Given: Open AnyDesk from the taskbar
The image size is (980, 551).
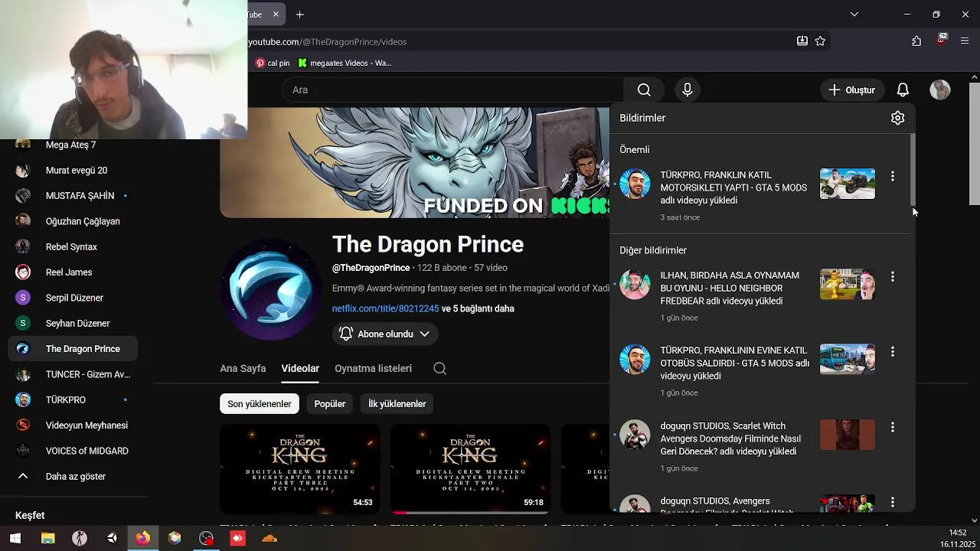Looking at the screenshot, I should 238,538.
